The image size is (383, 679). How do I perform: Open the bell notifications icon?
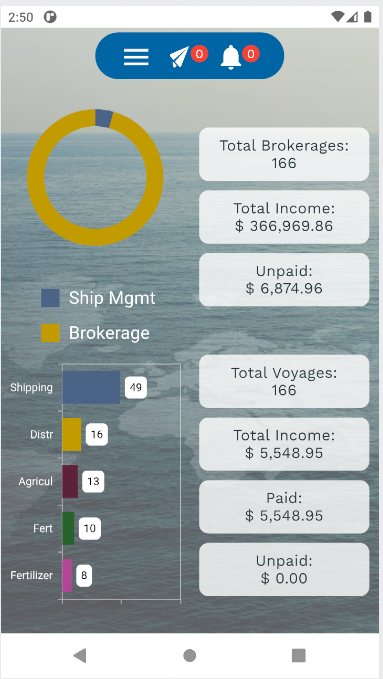point(230,57)
